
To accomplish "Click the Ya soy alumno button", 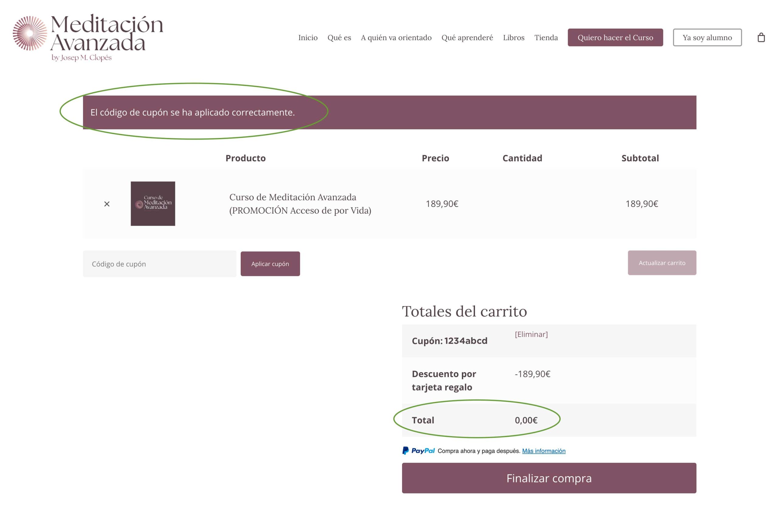I will pyautogui.click(x=707, y=37).
